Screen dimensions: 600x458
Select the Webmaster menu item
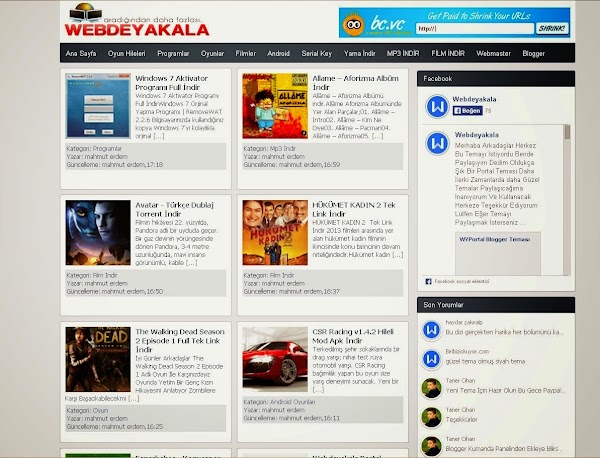[493, 54]
